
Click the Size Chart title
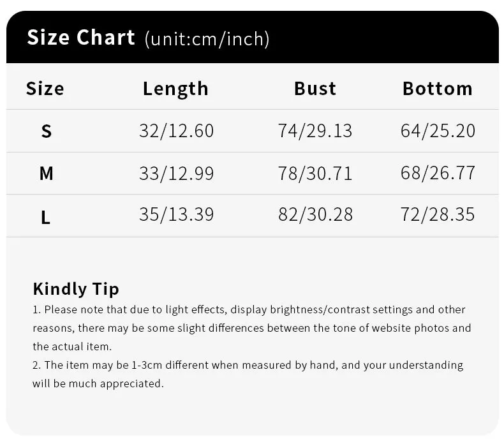point(81,37)
